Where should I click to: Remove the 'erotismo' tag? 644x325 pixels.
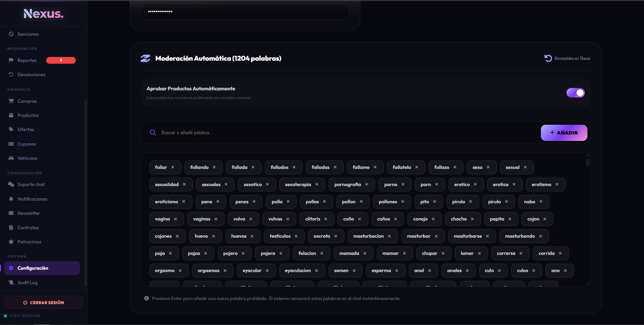coord(557,184)
